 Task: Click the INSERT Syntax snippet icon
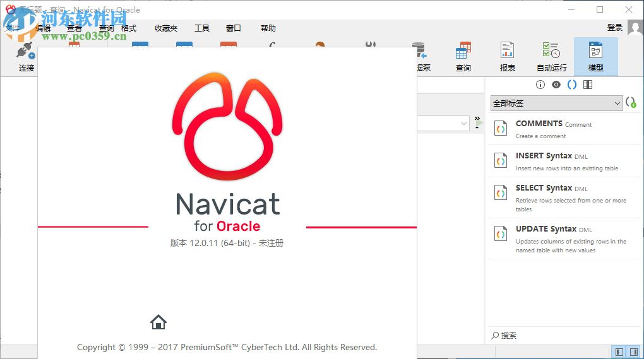click(501, 161)
